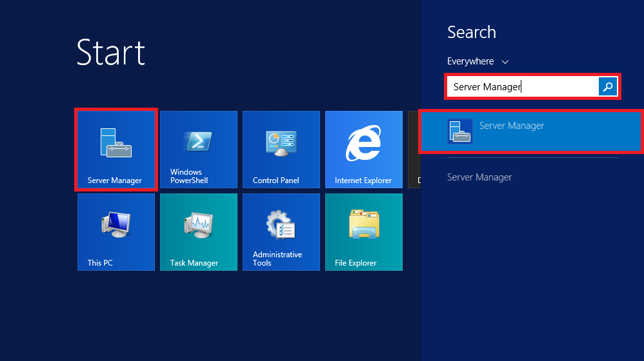Open the File Explorer tile
Viewport: 644px width, 361px height.
pyautogui.click(x=364, y=232)
